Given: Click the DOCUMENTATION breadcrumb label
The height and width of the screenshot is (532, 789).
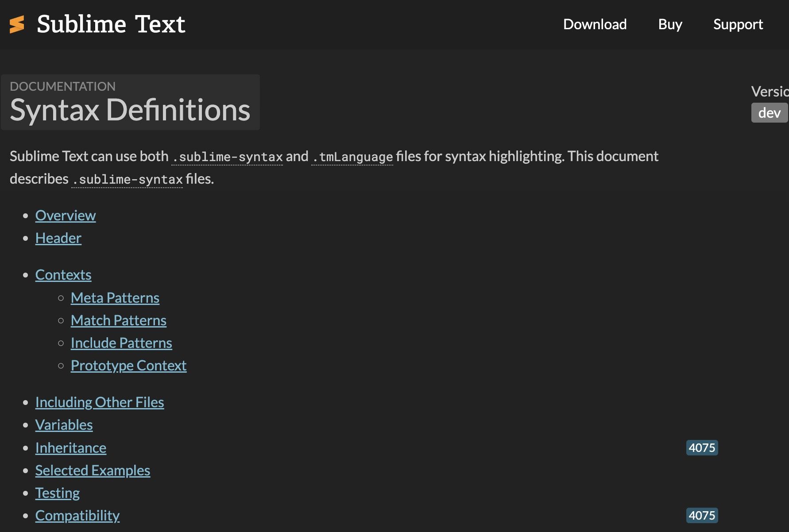Looking at the screenshot, I should pos(62,86).
